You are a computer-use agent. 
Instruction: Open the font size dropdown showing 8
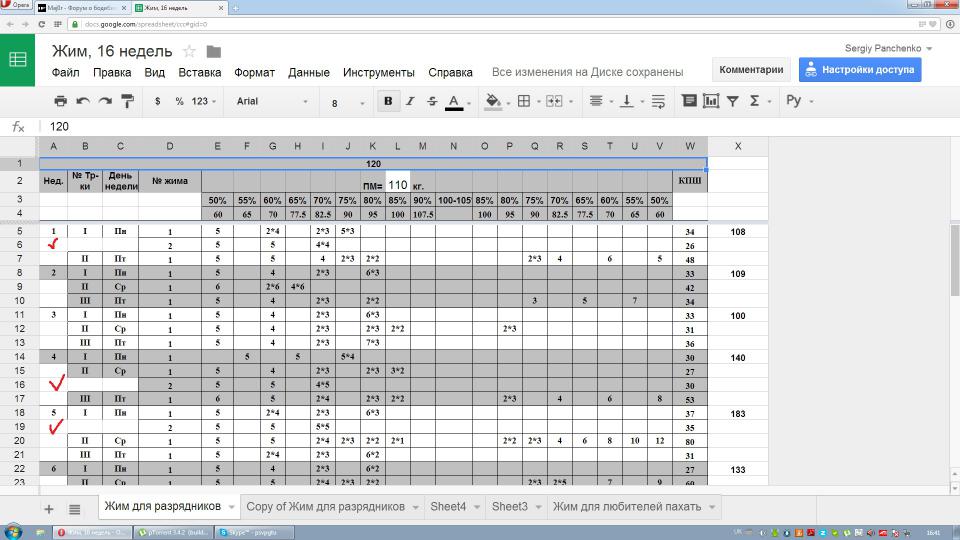click(346, 102)
